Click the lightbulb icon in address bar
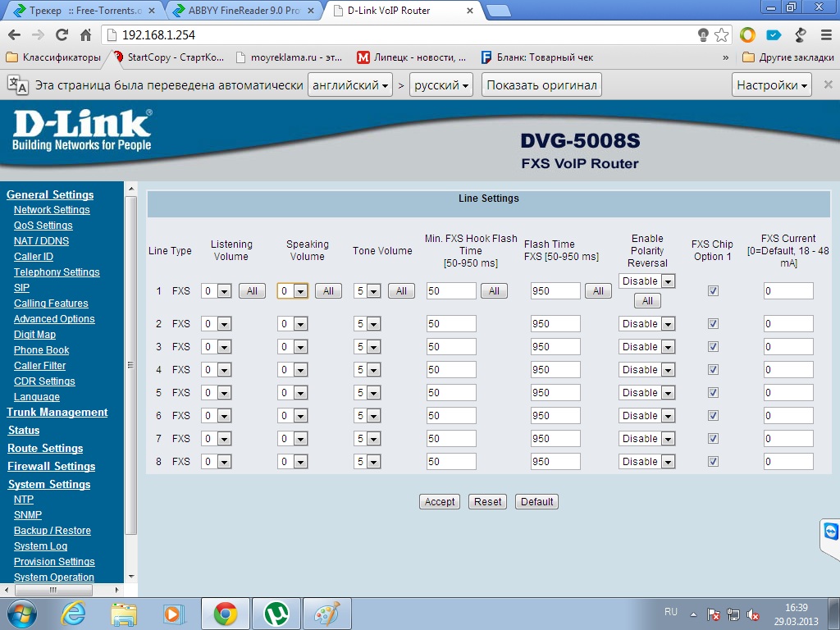This screenshot has width=840, height=630. tap(703, 34)
